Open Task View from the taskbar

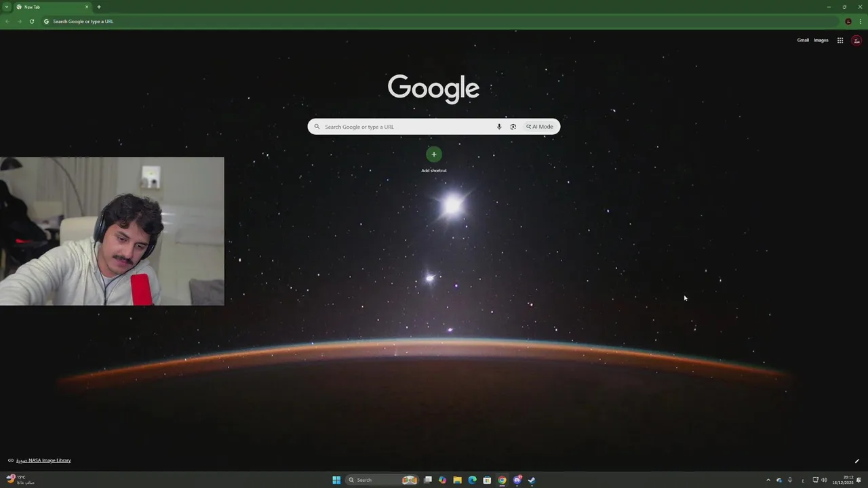point(428,480)
